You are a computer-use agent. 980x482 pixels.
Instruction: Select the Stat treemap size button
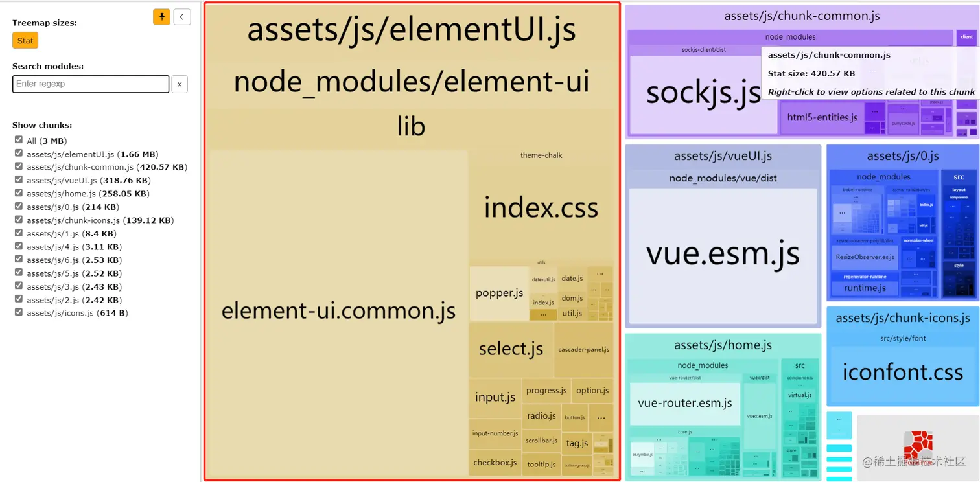click(25, 40)
